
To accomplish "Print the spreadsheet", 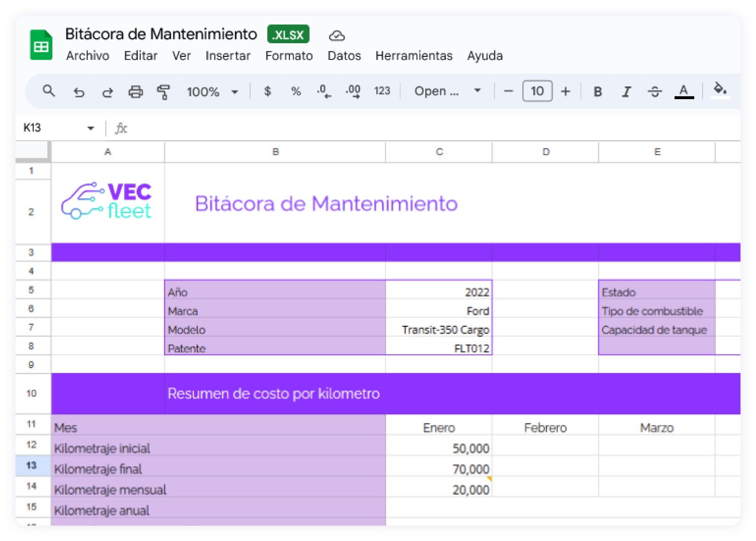I will click(136, 92).
